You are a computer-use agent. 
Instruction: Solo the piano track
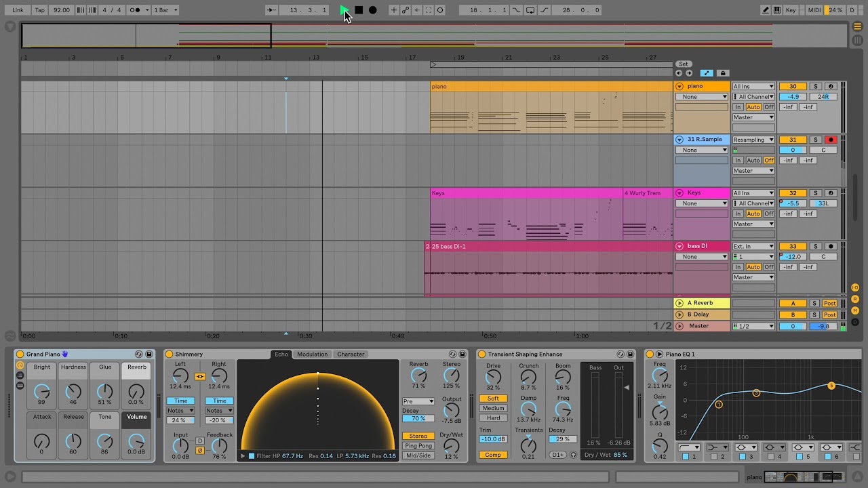pos(816,87)
